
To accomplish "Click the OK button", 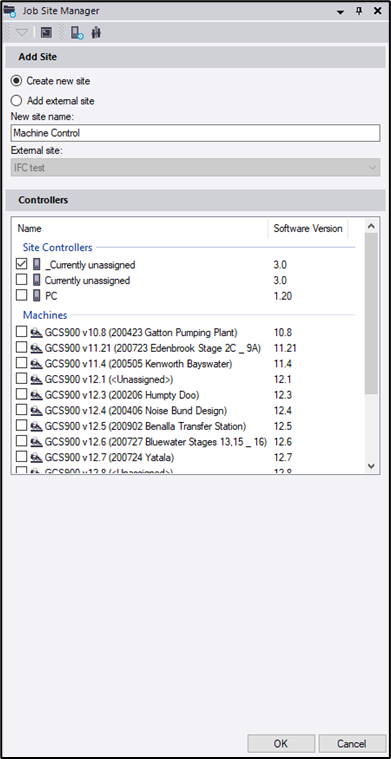I will 281,744.
